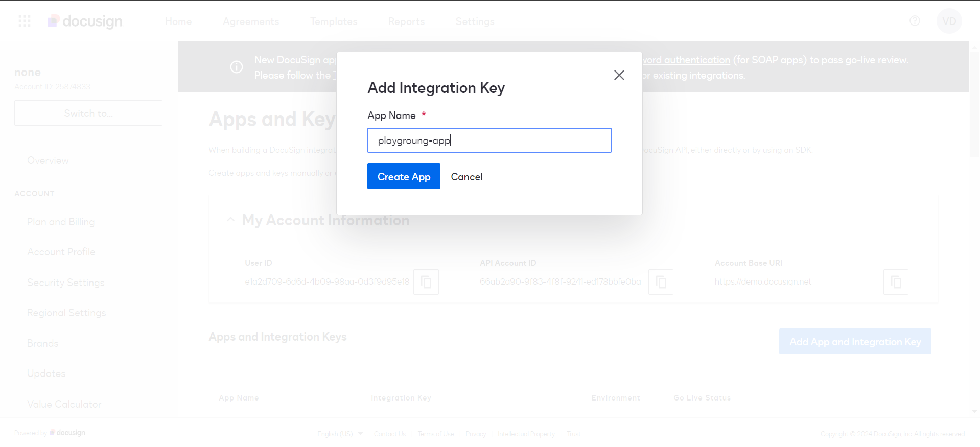This screenshot has width=980, height=447.
Task: Open Value Calculator in sidebar
Action: [x=64, y=404]
